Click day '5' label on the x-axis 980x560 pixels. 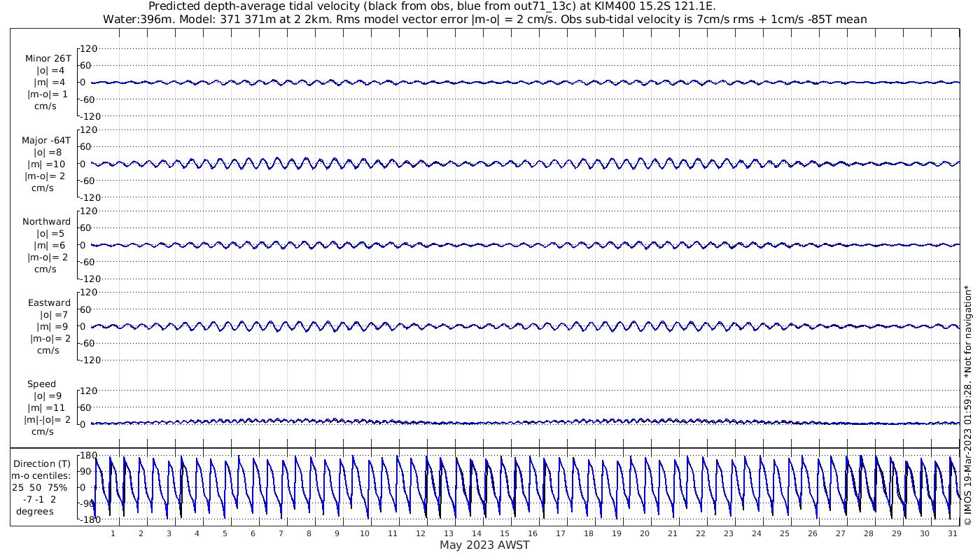coord(225,533)
